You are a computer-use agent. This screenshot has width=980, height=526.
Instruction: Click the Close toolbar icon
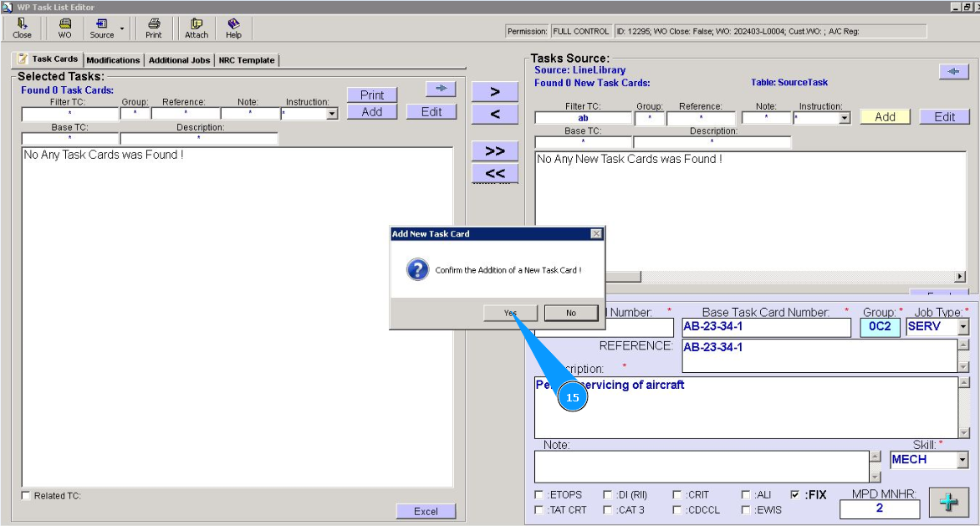pyautogui.click(x=23, y=28)
